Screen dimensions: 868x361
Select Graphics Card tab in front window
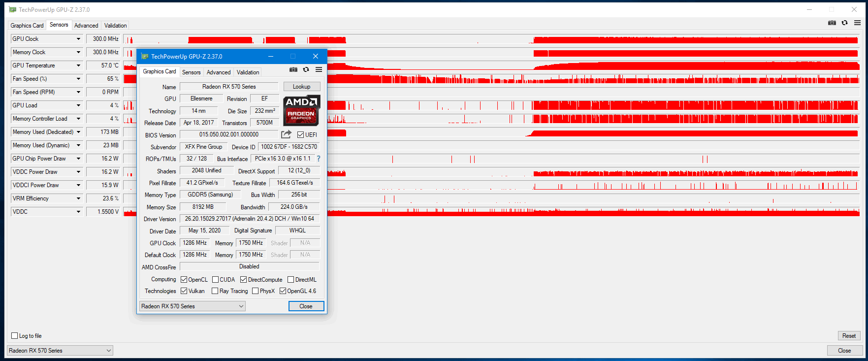pos(160,71)
